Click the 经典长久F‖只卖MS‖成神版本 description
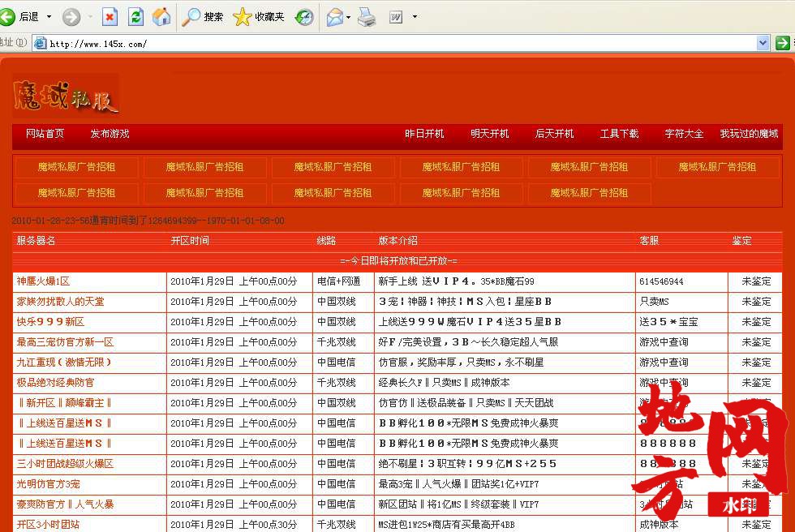 pyautogui.click(x=445, y=383)
